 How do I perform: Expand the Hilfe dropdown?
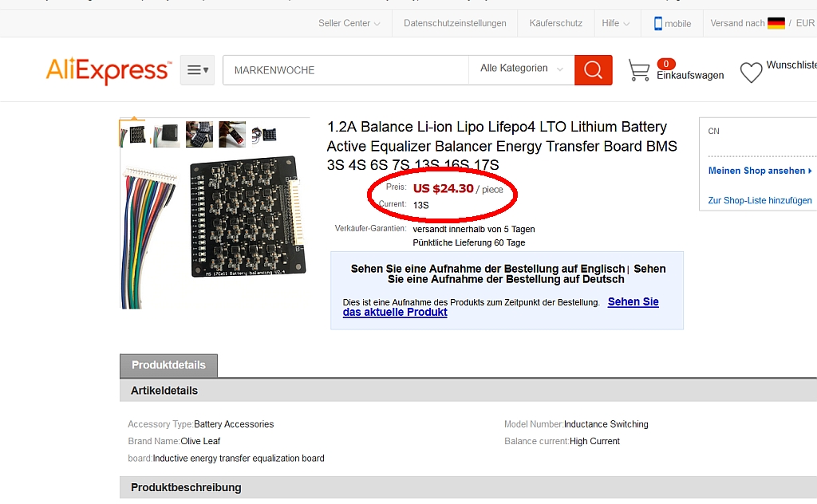coord(615,23)
